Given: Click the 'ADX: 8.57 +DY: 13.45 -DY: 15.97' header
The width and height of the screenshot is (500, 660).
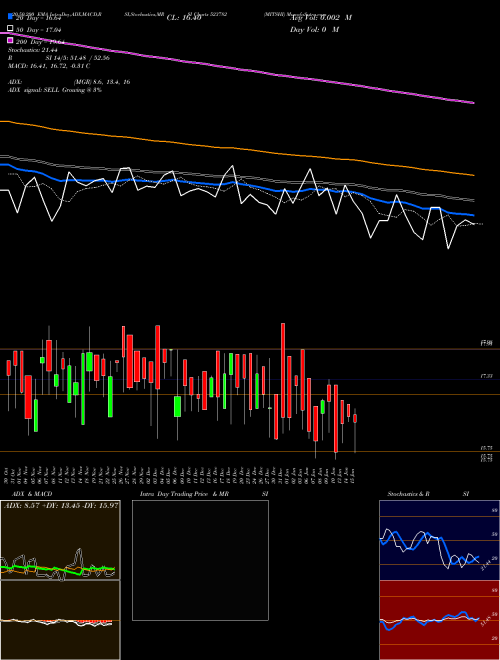Looking at the screenshot, I should click(61, 505).
